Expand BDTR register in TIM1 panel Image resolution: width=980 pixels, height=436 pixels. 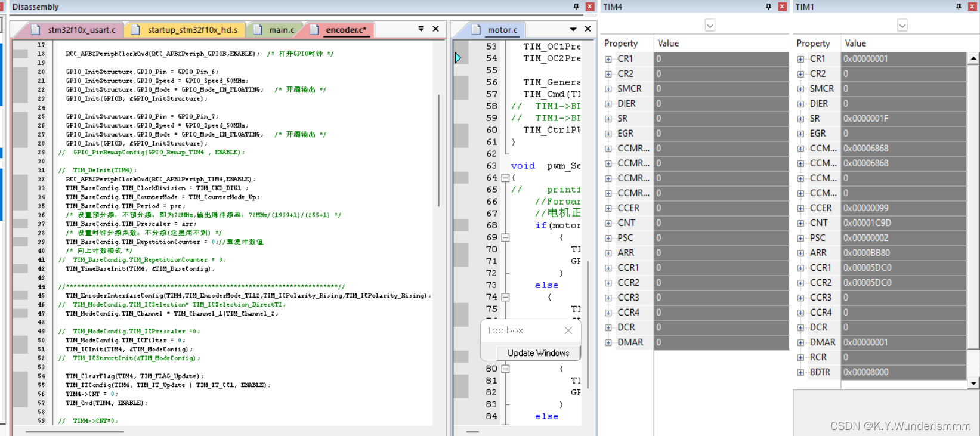coord(800,372)
